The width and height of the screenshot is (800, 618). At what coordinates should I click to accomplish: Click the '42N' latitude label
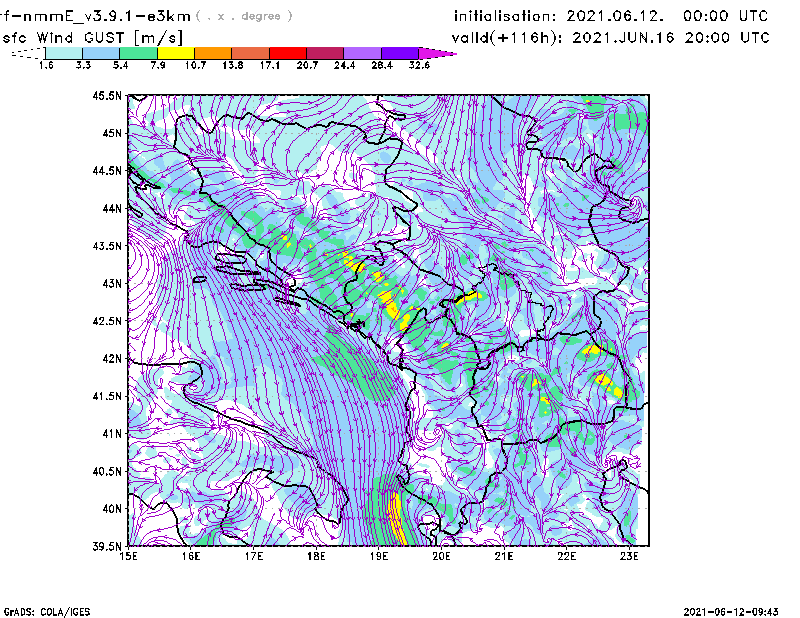click(112, 359)
